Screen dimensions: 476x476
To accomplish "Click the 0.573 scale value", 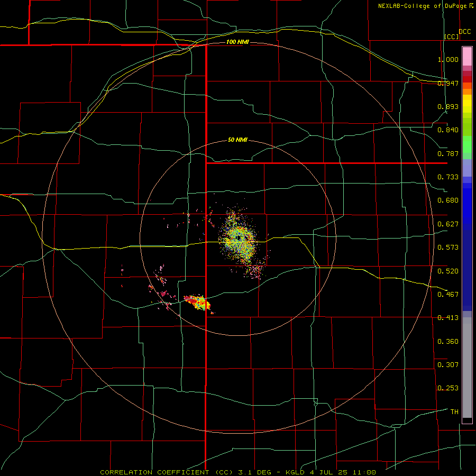I will point(448,248).
